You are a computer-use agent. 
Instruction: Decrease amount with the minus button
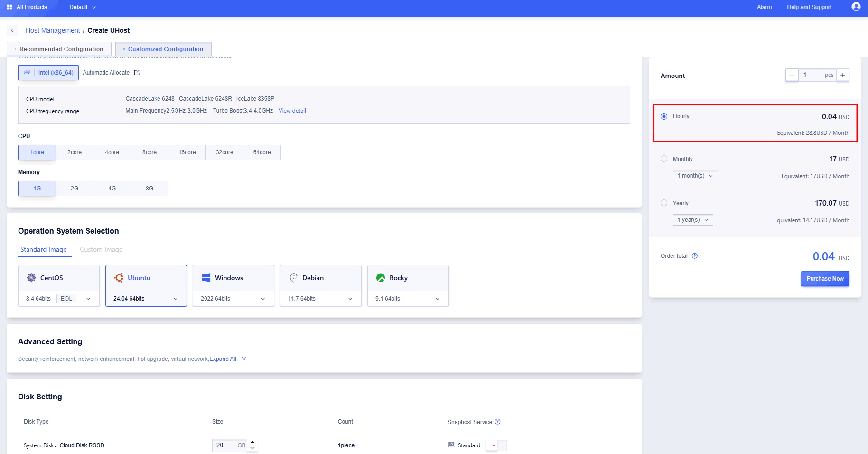pyautogui.click(x=792, y=75)
